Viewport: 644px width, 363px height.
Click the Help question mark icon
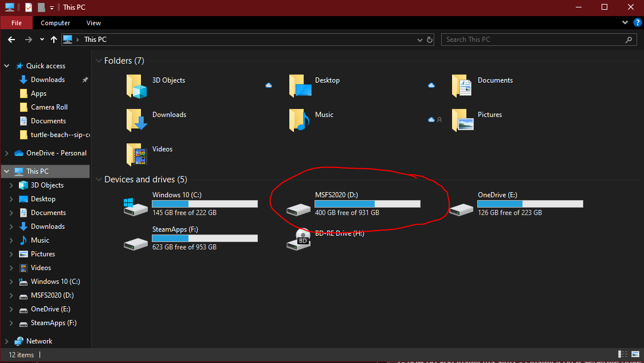637,23
